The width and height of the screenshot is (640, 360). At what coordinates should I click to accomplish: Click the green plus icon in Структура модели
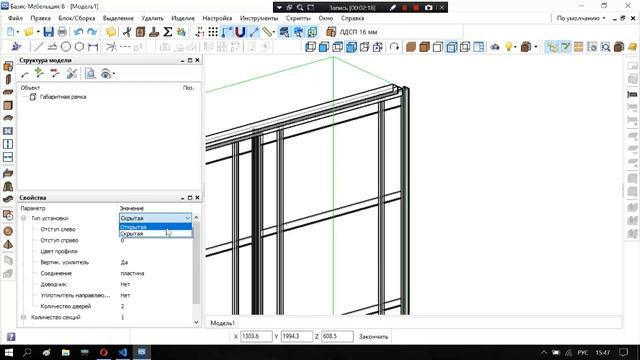[x=39, y=73]
